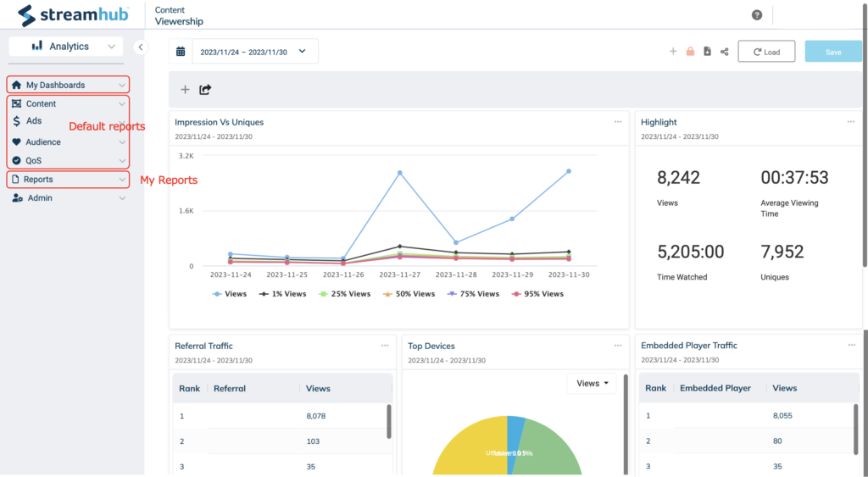The height and width of the screenshot is (477, 868).
Task: Expand the Analytics module dropdown
Action: tap(66, 47)
